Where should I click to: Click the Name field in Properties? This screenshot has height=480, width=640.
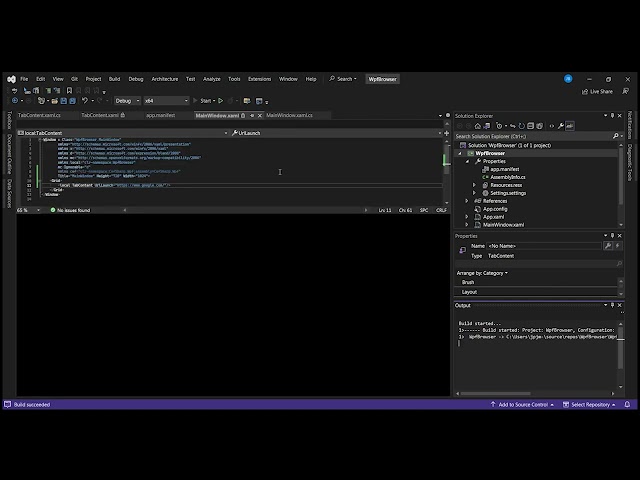click(x=544, y=246)
